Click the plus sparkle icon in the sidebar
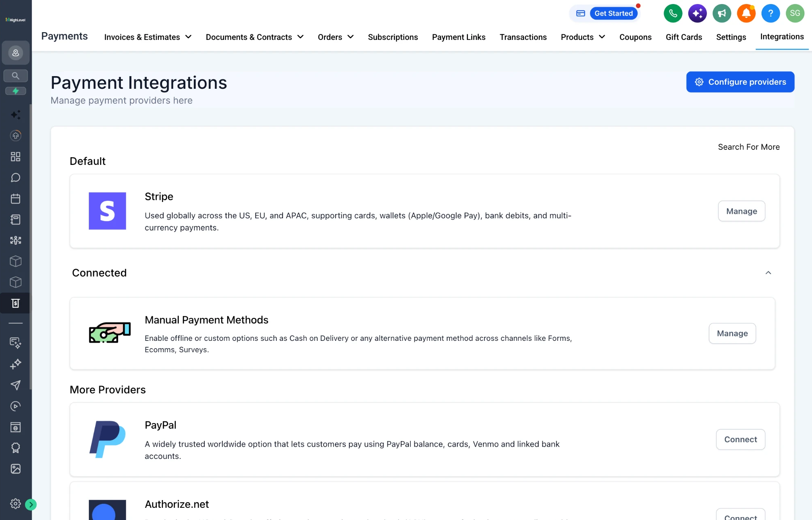Screen dimensions: 812x520 pyautogui.click(x=15, y=364)
